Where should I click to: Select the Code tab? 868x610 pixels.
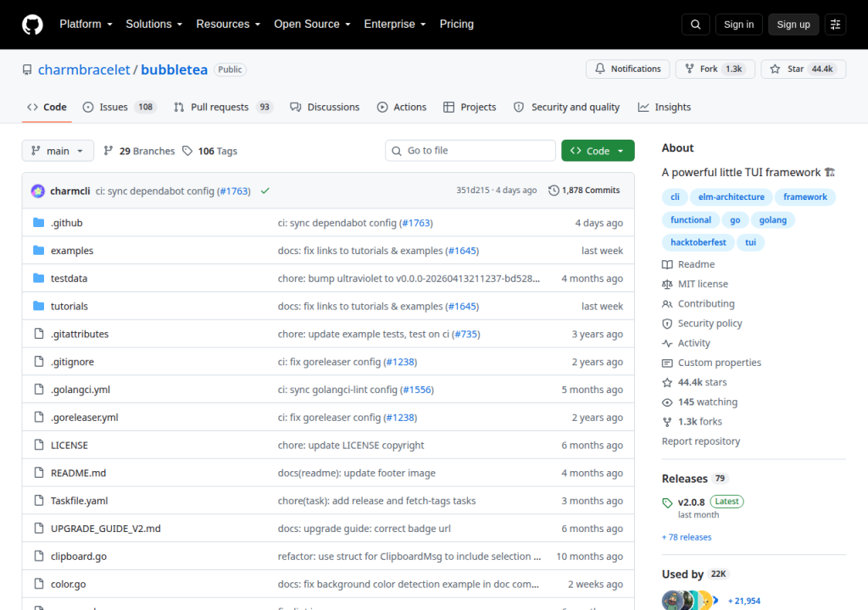(47, 107)
